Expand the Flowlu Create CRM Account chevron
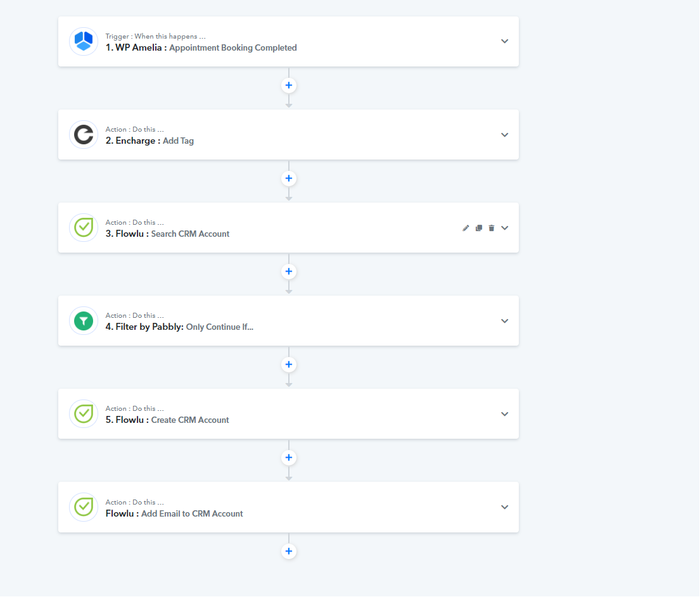The width and height of the screenshot is (700, 597). pyautogui.click(x=505, y=414)
